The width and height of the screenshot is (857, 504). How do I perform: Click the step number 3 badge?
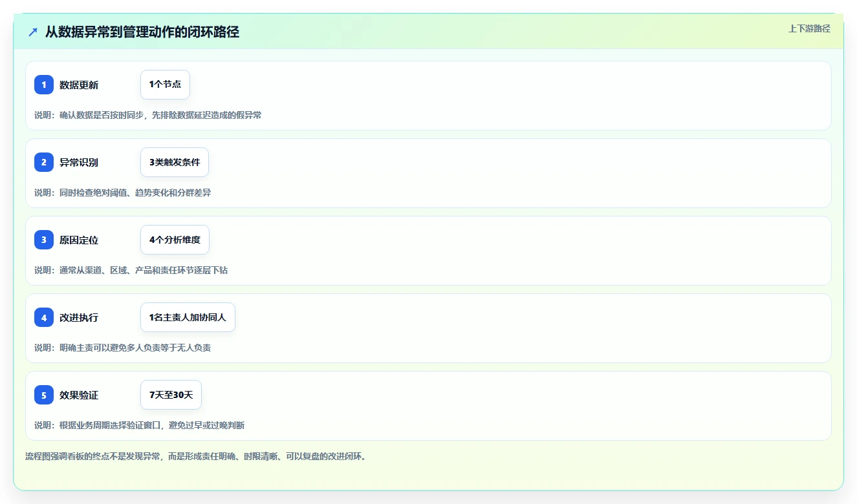click(44, 240)
